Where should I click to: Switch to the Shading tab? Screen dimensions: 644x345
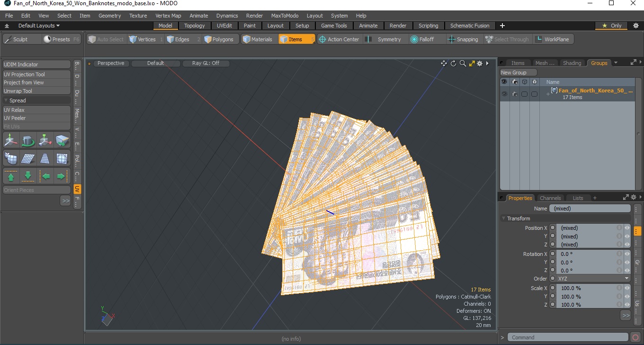(572, 63)
